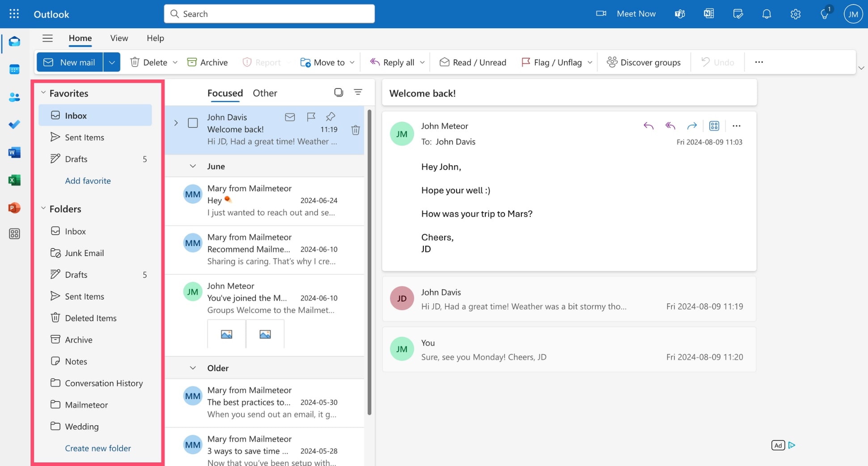Select the PowerPoint icon in the sidebar

(14, 208)
